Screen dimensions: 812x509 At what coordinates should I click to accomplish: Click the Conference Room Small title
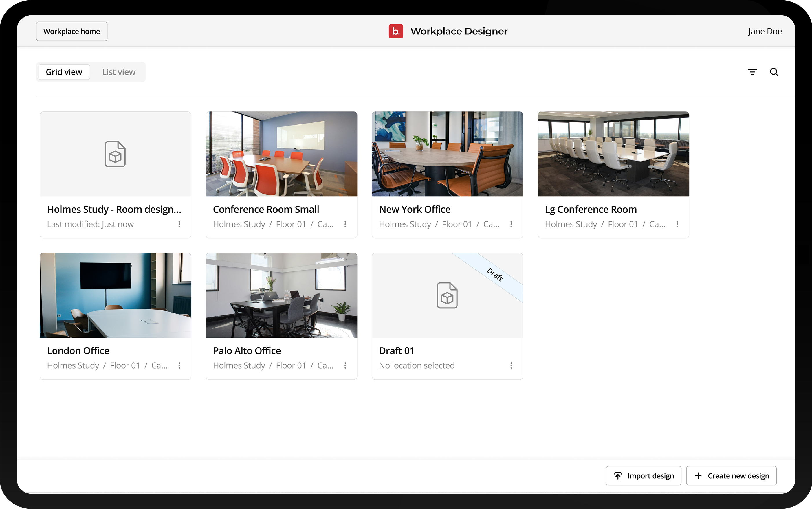[x=266, y=210]
